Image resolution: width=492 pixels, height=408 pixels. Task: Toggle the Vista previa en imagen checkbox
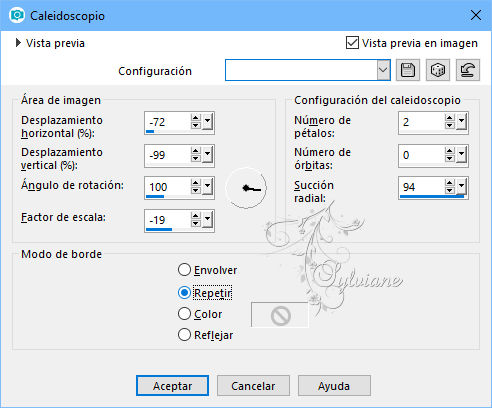pos(352,43)
